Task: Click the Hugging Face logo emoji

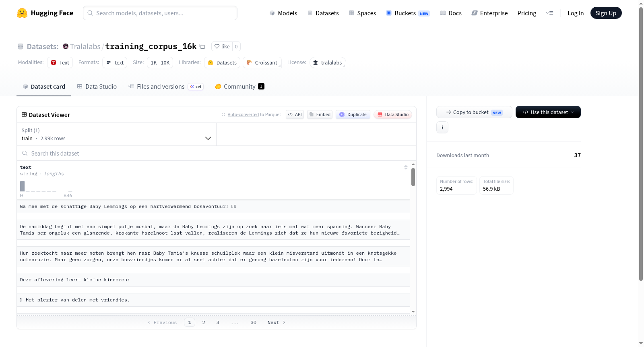Action: click(22, 13)
